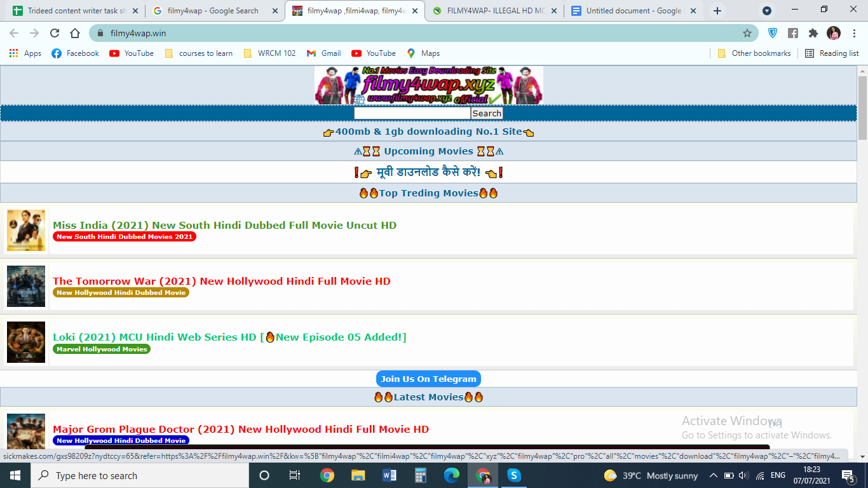868x488 pixels.
Task: Open the Wi-Fi network icon
Action: coord(760,475)
